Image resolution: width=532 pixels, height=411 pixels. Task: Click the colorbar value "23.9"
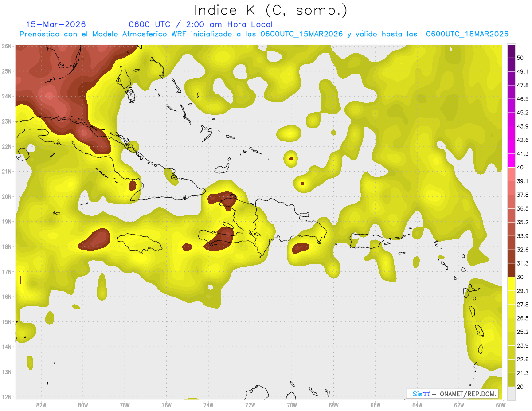[x=523, y=345]
